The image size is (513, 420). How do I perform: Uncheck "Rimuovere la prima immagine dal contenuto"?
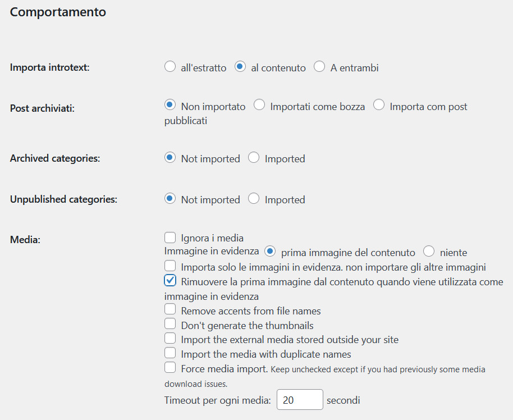[170, 281]
